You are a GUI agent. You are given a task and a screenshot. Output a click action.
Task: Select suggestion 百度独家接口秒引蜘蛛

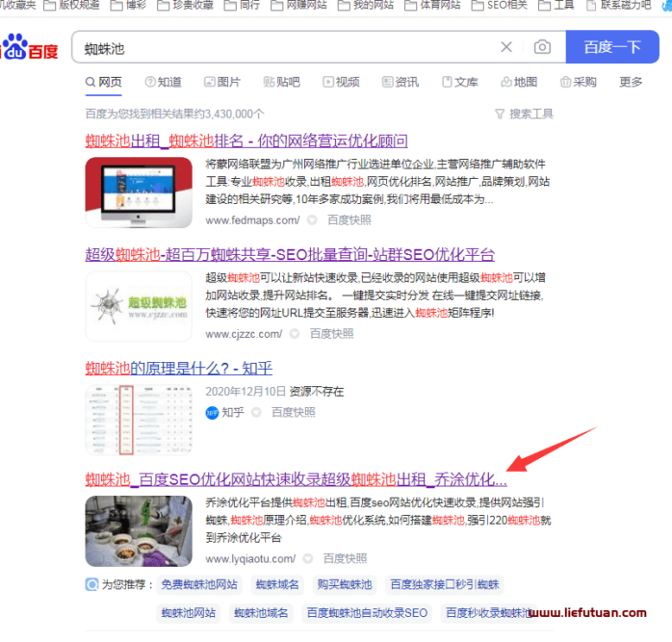[x=445, y=584]
